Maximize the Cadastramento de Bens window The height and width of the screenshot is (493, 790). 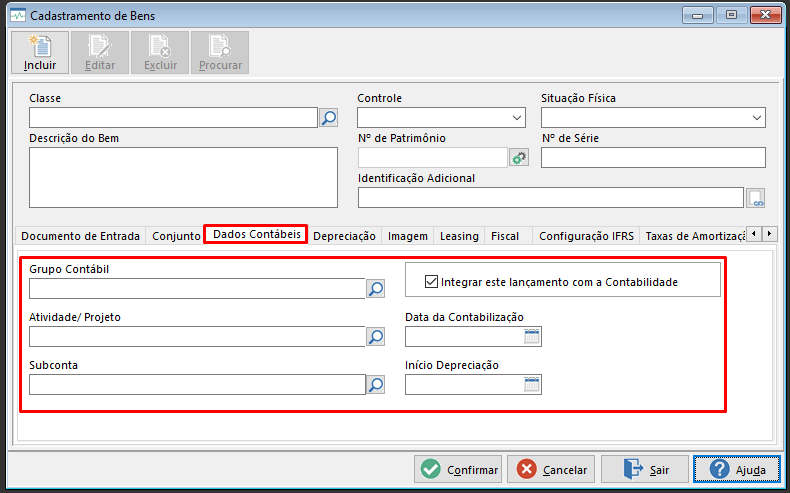[x=732, y=15]
